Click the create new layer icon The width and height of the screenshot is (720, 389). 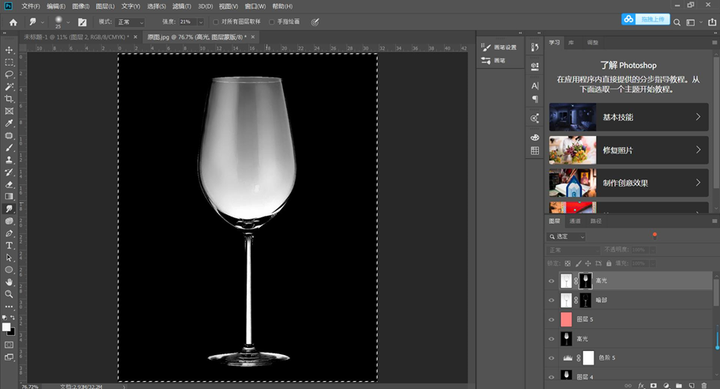[x=692, y=386]
